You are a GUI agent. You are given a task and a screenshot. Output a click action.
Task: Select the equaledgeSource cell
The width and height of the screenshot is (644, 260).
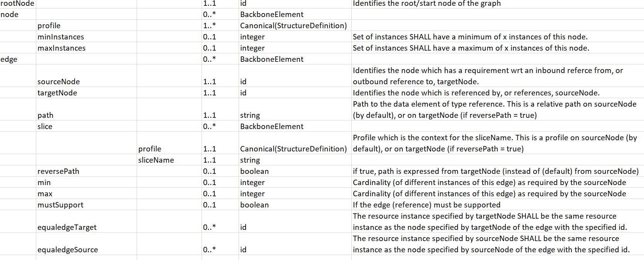tap(86, 244)
